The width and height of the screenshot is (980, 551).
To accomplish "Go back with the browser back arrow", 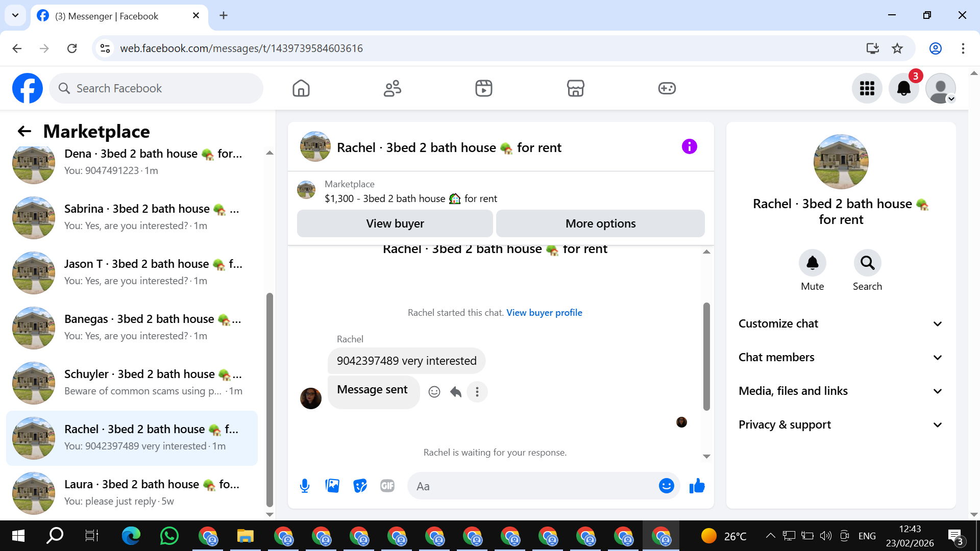I will click(17, 48).
